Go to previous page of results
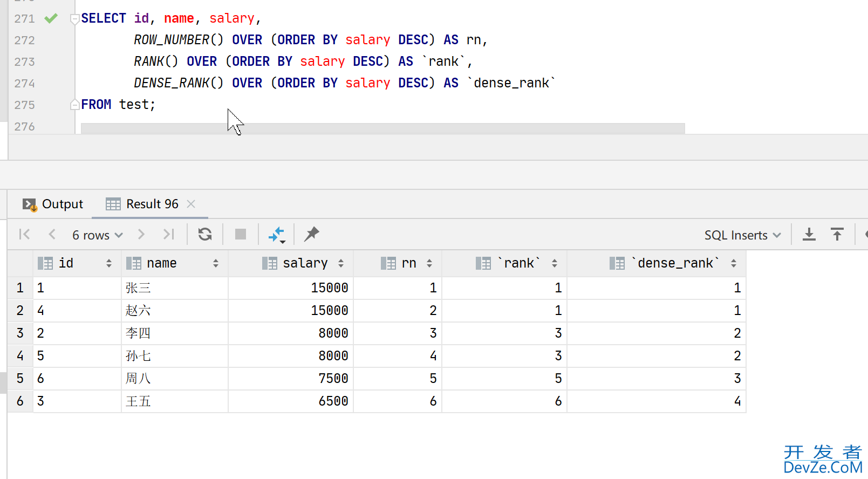Image resolution: width=868 pixels, height=479 pixels. pyautogui.click(x=52, y=234)
